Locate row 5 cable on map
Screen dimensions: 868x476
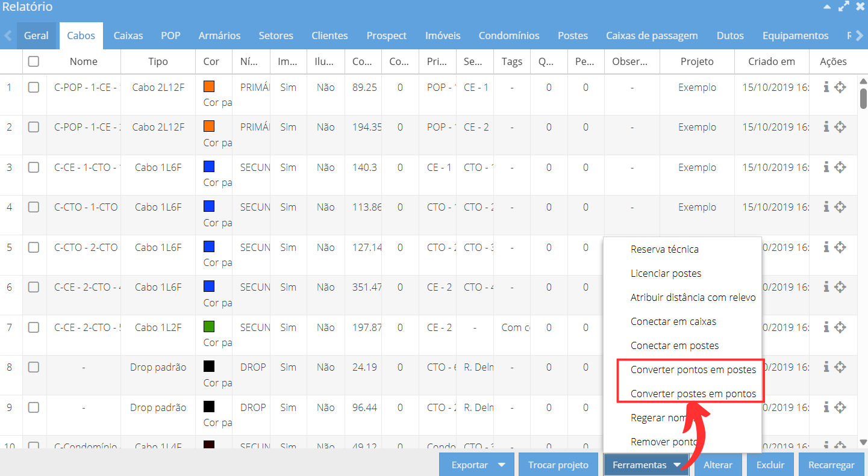[x=840, y=247]
